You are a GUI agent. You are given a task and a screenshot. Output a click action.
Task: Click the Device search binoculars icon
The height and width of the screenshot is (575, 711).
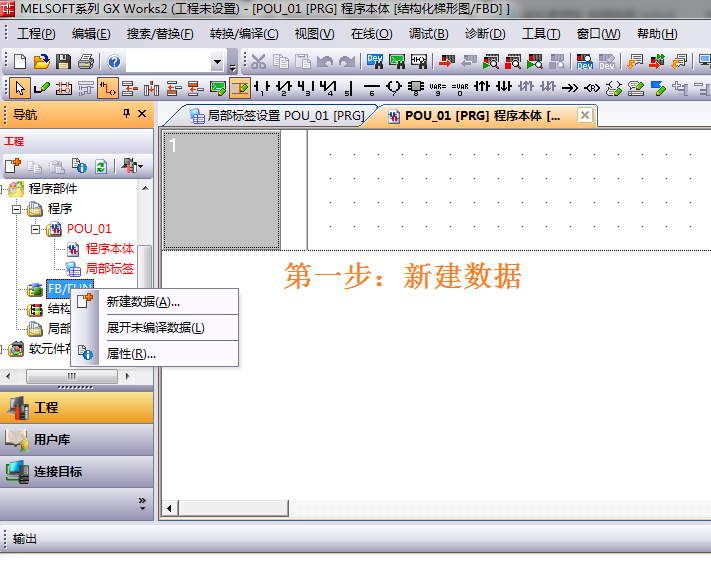pyautogui.click(x=375, y=61)
